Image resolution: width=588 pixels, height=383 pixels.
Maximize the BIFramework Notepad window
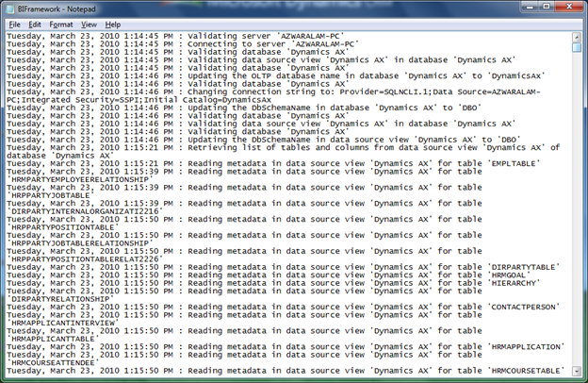tap(547, 7)
